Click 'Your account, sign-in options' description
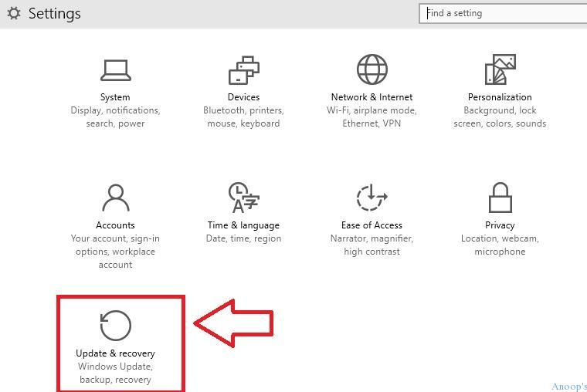The height and width of the screenshot is (392, 587). (x=115, y=252)
